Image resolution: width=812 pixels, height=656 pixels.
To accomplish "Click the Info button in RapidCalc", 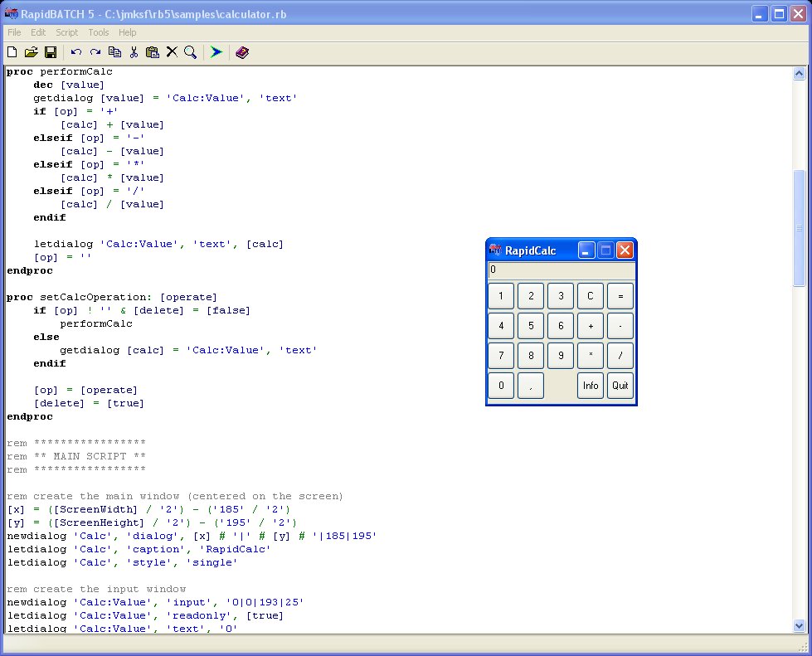I will (x=591, y=386).
